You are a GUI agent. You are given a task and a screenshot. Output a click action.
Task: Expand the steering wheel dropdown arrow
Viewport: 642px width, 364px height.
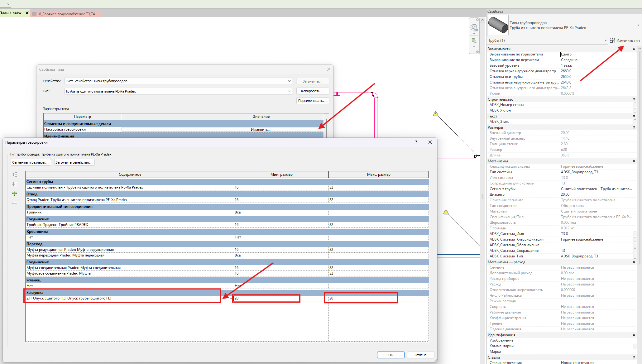[474, 34]
